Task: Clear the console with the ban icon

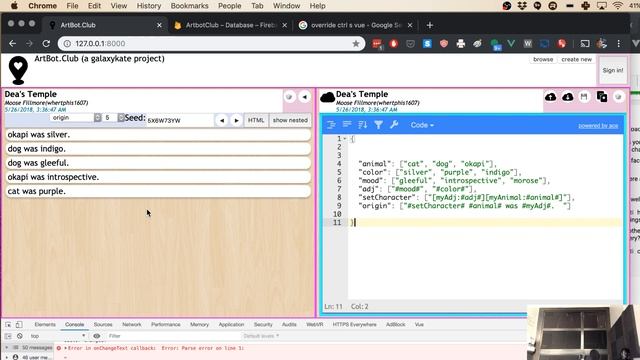Action: (x=20, y=336)
